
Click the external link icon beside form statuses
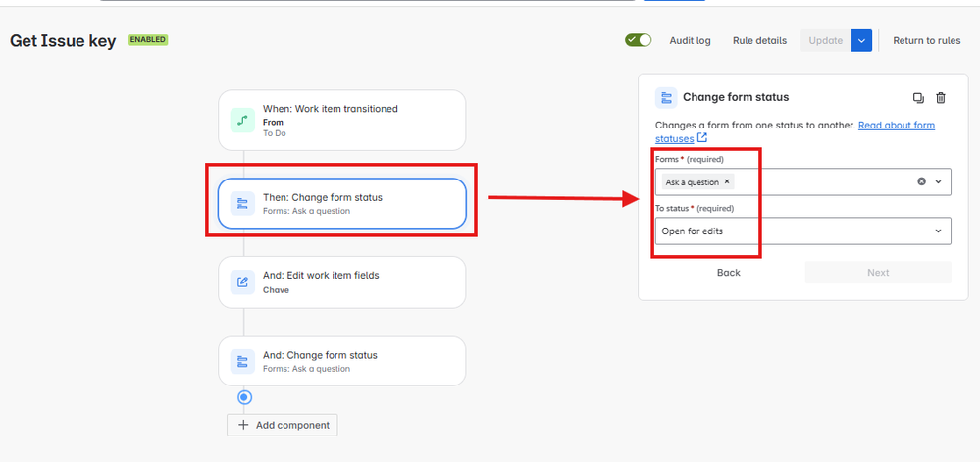[702, 137]
